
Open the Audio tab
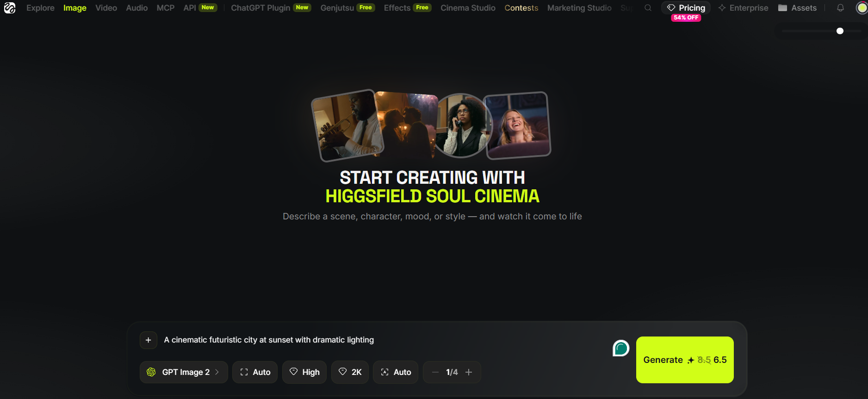click(137, 8)
